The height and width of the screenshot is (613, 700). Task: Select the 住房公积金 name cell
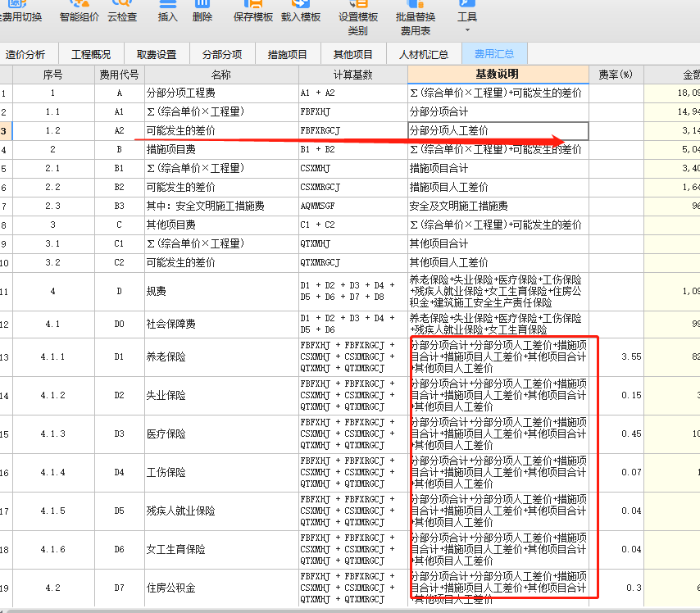coord(221,588)
